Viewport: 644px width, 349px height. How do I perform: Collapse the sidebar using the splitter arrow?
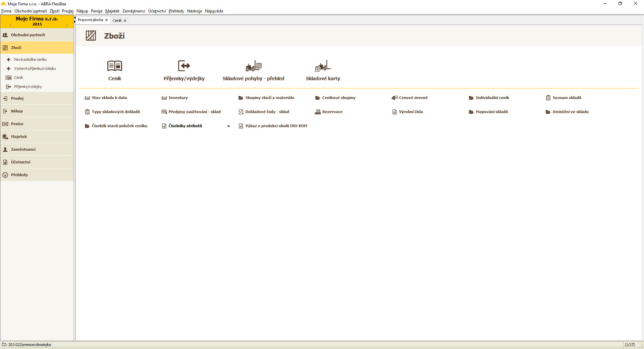(75, 20)
